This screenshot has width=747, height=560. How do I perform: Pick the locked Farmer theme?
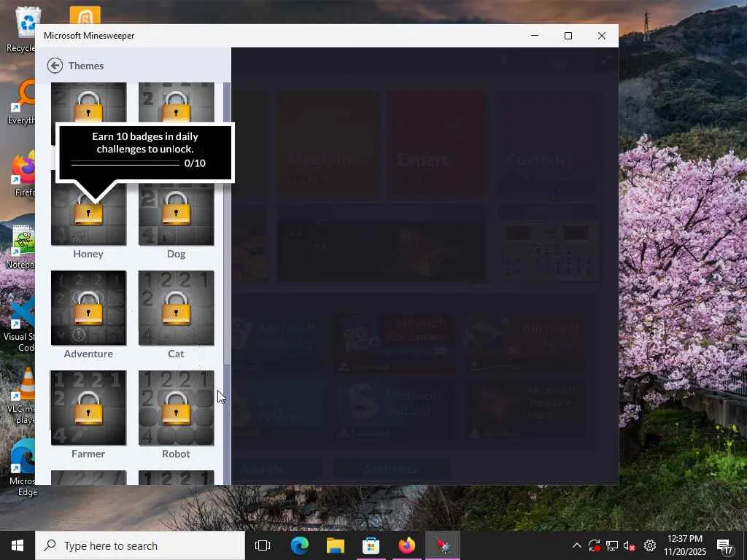[88, 408]
